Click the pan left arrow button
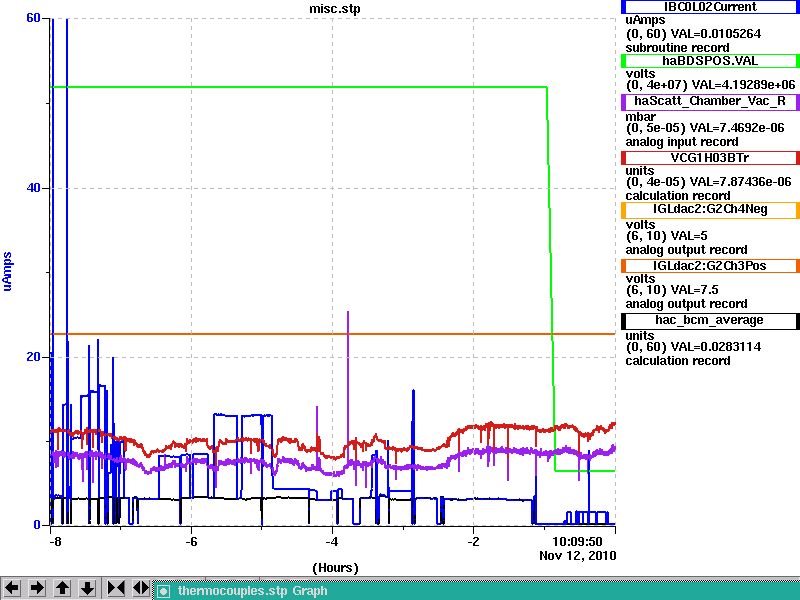Screen dimensions: 800x600 tap(12, 588)
